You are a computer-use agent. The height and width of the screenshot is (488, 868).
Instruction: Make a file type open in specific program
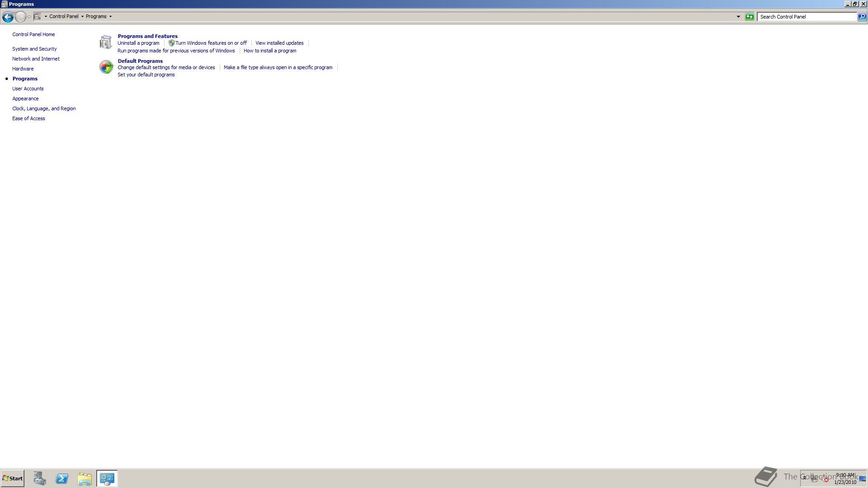click(x=278, y=67)
